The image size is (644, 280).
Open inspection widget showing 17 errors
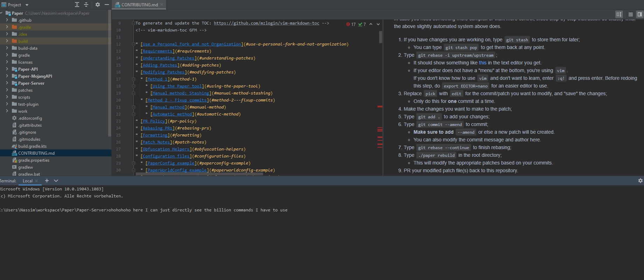351,24
